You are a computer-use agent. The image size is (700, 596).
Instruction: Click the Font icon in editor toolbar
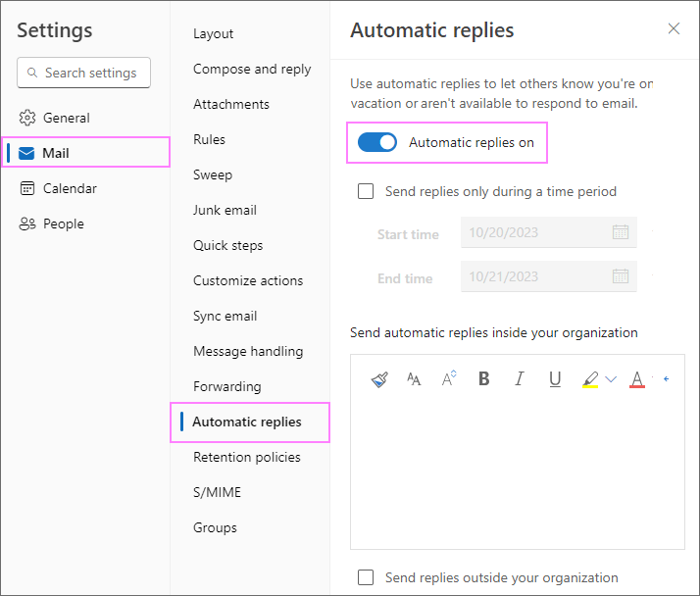click(414, 379)
